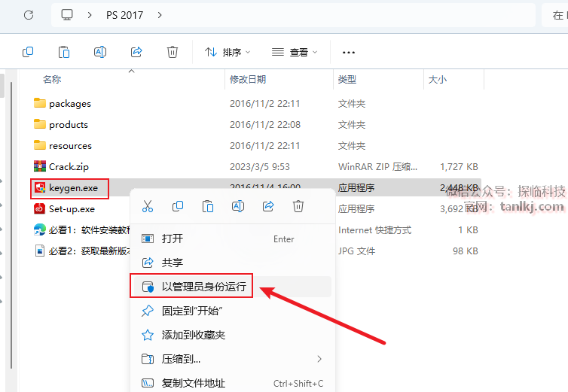
Task: Open the 查看 view dropdown
Action: click(x=295, y=53)
